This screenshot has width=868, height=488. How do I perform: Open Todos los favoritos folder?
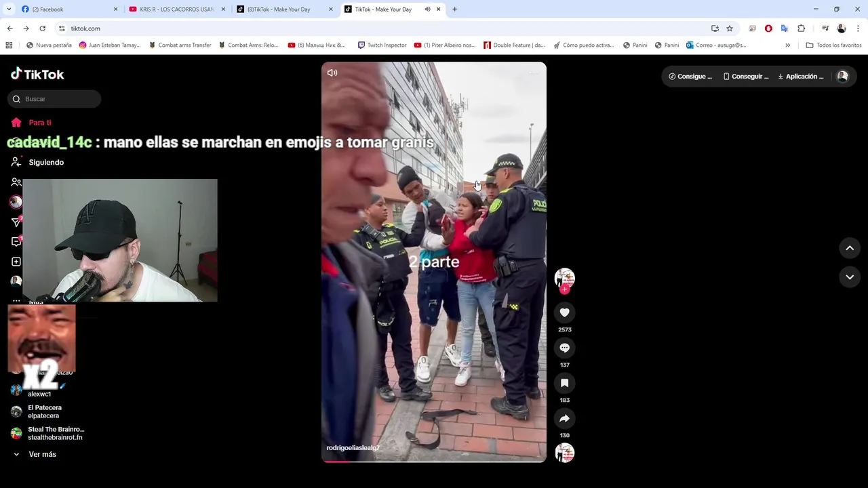pyautogui.click(x=833, y=45)
